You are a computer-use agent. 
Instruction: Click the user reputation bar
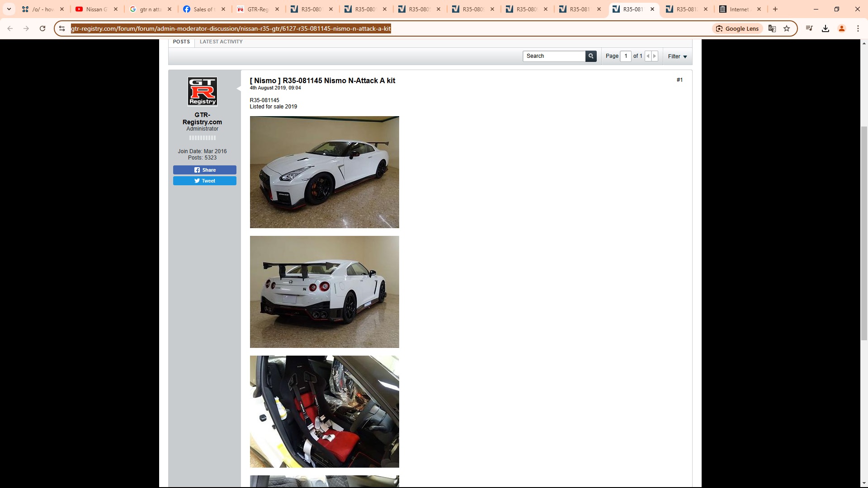click(203, 138)
